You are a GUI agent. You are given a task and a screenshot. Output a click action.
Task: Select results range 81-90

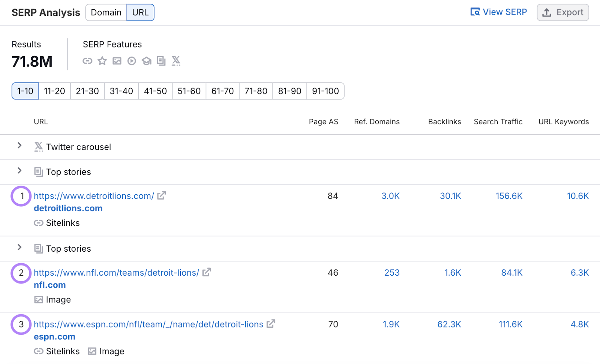289,91
